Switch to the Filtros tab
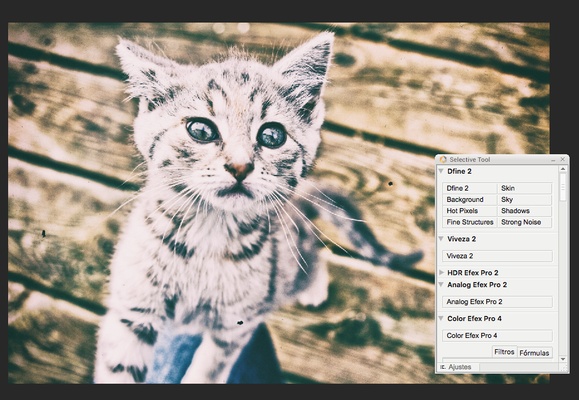The height and width of the screenshot is (400, 579). tap(504, 352)
